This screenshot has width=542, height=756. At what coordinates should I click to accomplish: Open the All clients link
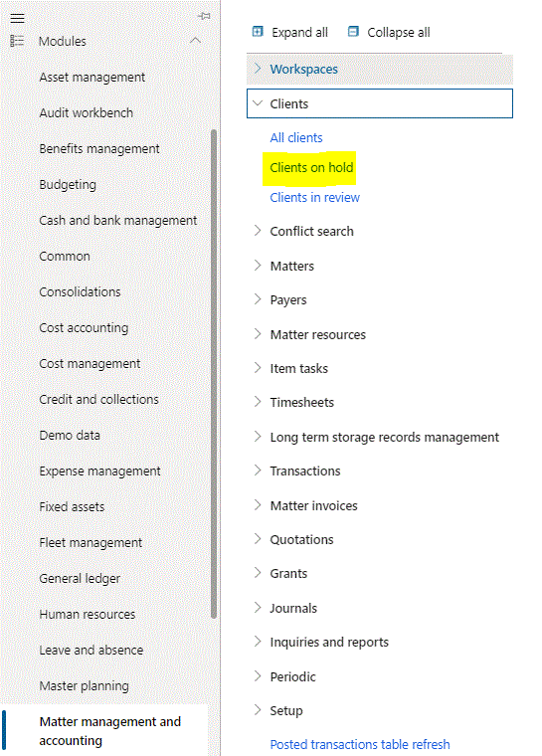296,138
